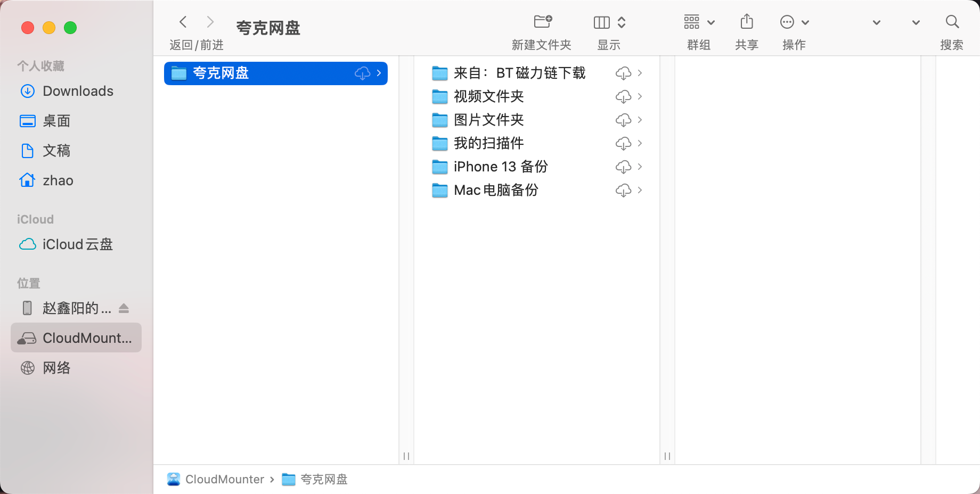The image size is (980, 494).
Task: Download 图片文件夹 via cloud icon
Action: (x=624, y=120)
